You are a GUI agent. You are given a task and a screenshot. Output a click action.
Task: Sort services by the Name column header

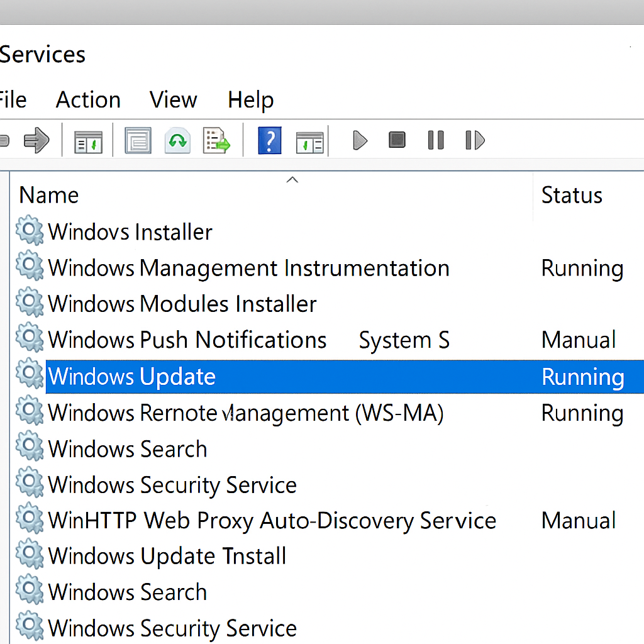(x=49, y=195)
